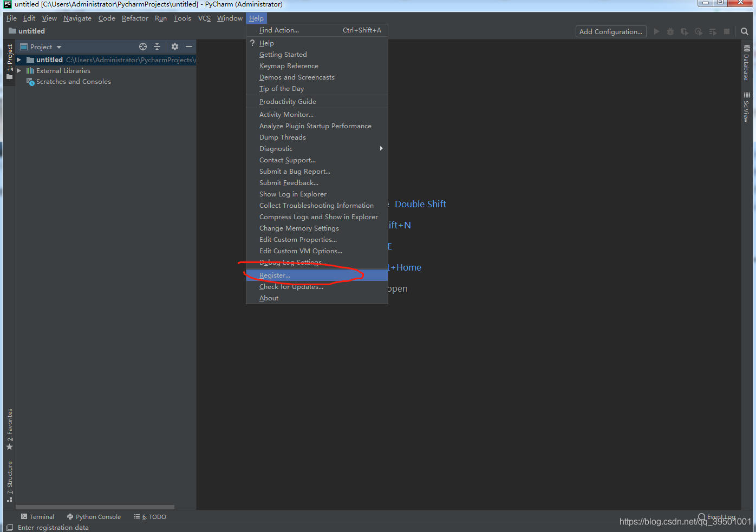Open the Tools menu
Screen dimensions: 756x532
pos(183,18)
